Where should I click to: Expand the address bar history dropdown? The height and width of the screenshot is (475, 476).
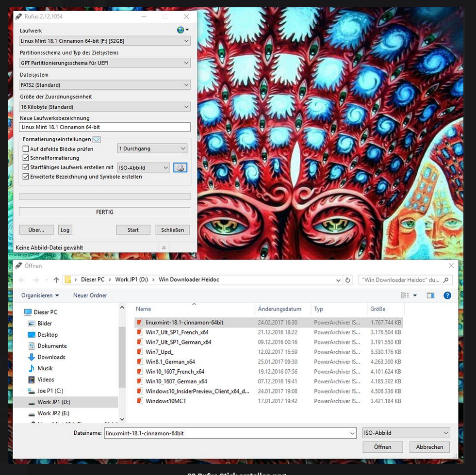tap(338, 280)
